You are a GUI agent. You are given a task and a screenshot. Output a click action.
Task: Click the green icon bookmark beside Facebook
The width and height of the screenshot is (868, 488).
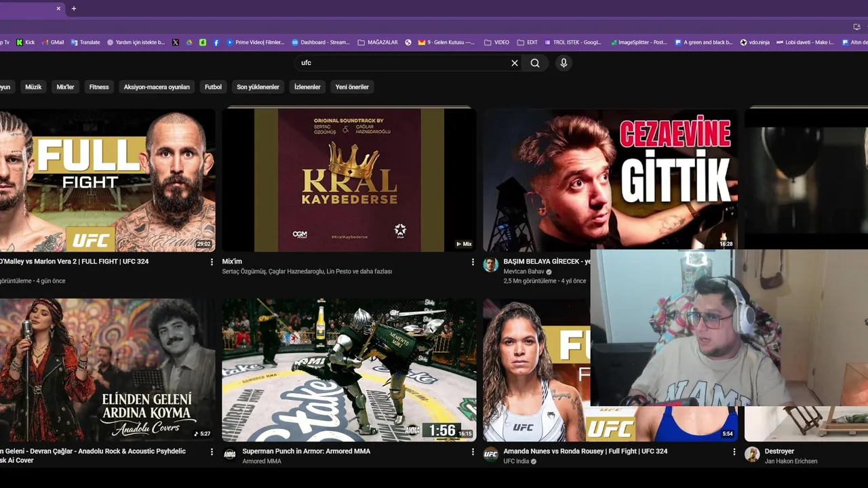203,42
